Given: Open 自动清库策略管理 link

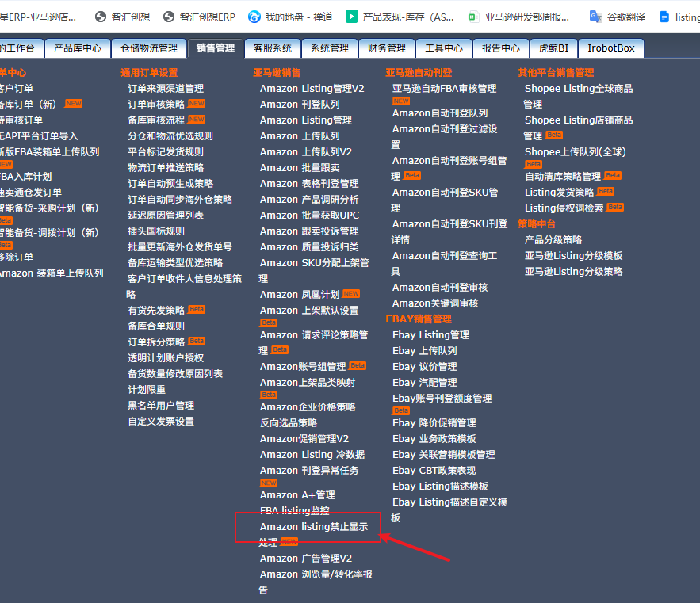Looking at the screenshot, I should pos(563,176).
